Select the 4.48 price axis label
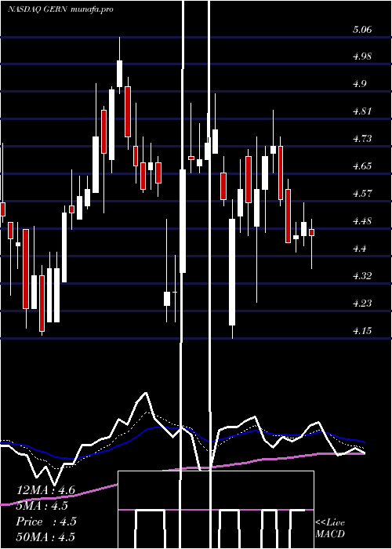 (x=362, y=221)
